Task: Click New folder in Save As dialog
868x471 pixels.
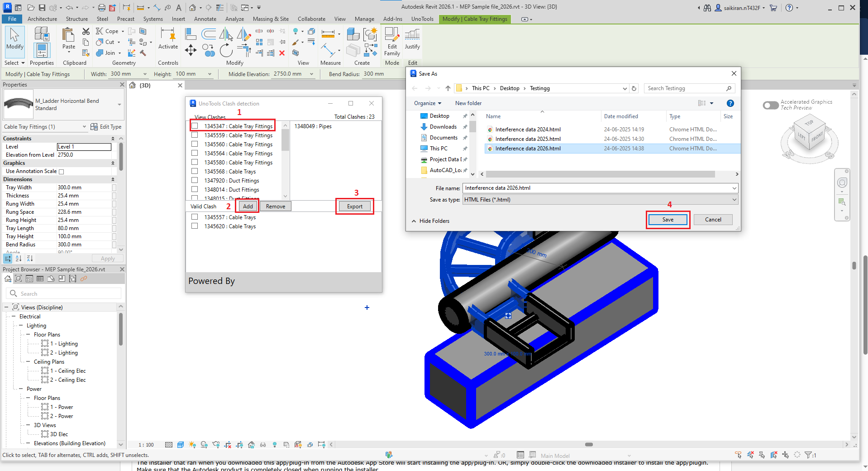Action: coord(468,103)
